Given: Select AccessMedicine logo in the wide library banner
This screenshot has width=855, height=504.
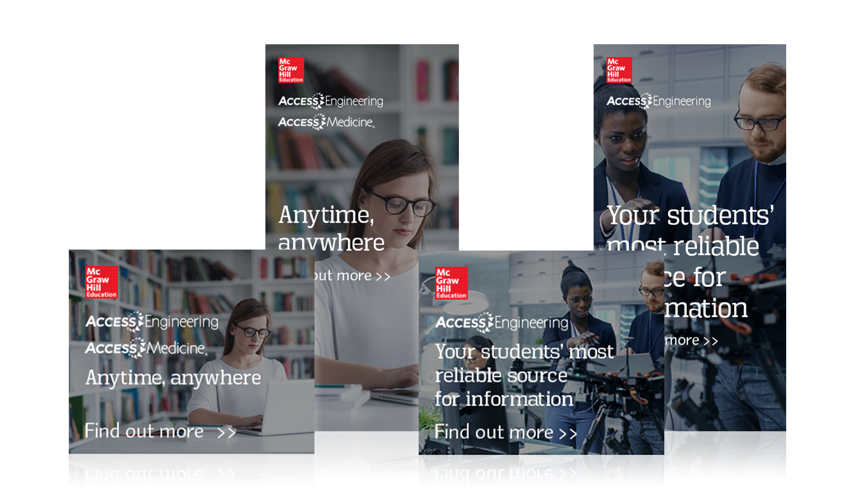Looking at the screenshot, I should pyautogui.click(x=145, y=348).
